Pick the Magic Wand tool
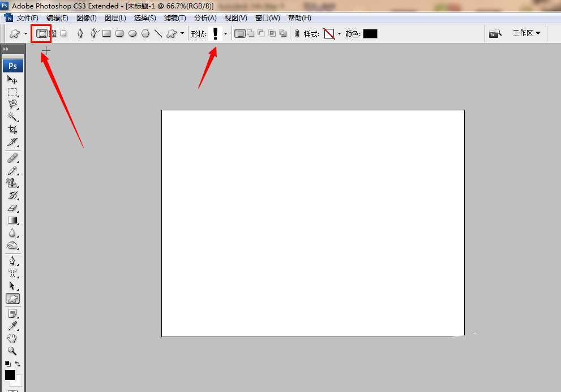561x392 pixels. tap(12, 117)
